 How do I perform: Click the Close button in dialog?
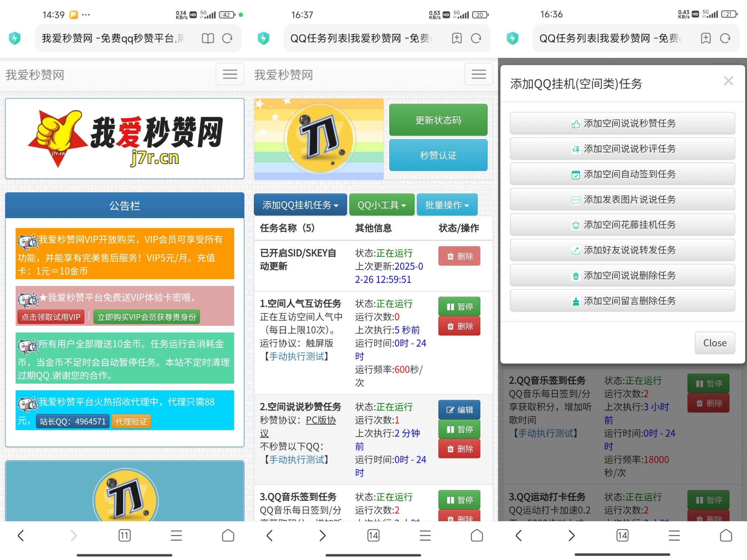pos(715,343)
